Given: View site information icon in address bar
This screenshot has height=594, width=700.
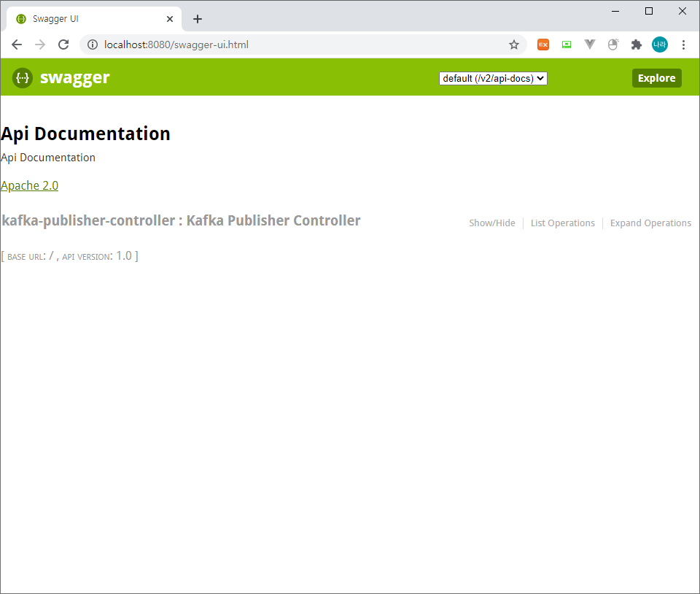Looking at the screenshot, I should click(x=93, y=45).
